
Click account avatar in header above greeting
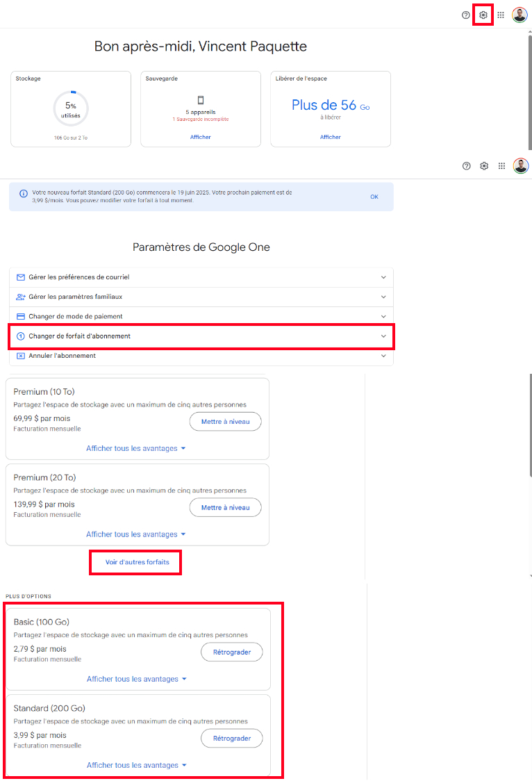point(519,15)
